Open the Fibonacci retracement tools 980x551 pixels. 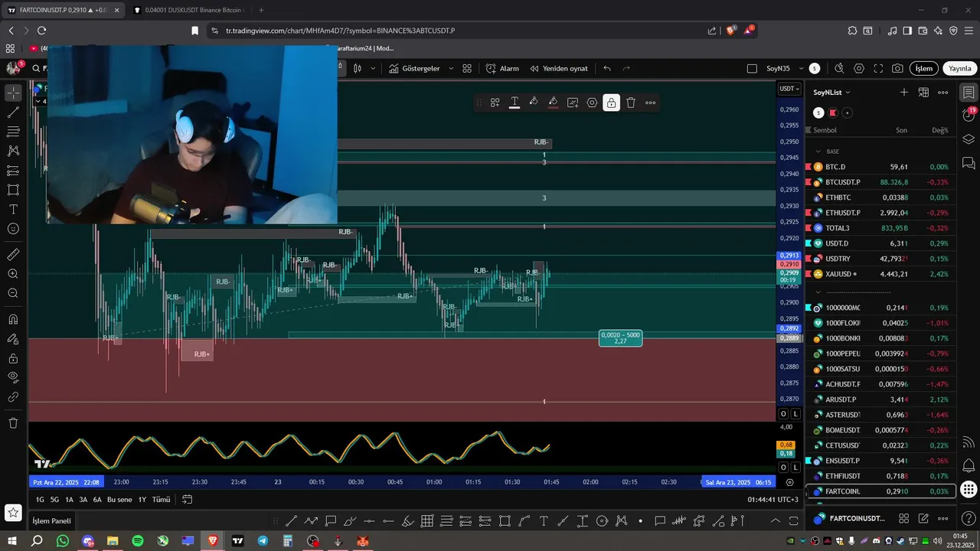click(13, 132)
